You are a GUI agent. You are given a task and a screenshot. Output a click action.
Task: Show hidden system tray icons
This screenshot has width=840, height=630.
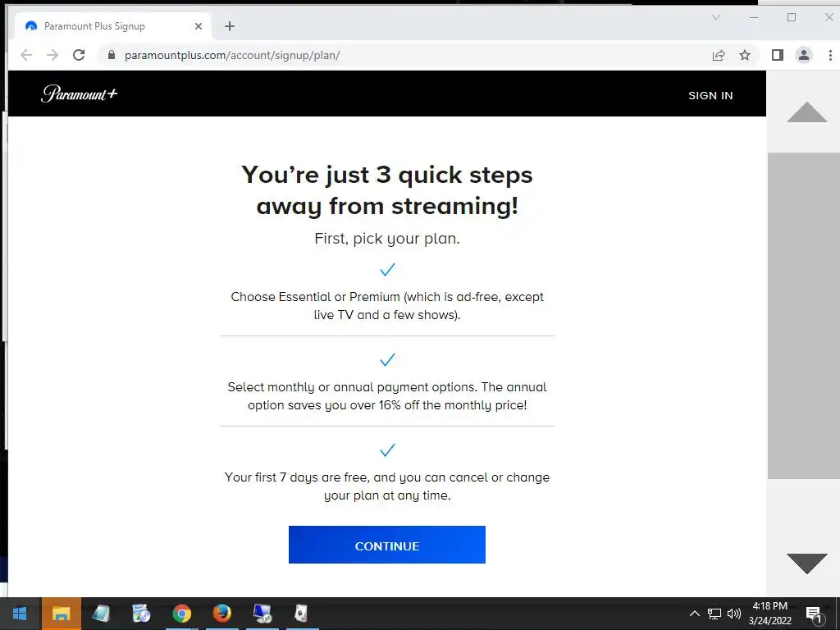[x=694, y=614]
